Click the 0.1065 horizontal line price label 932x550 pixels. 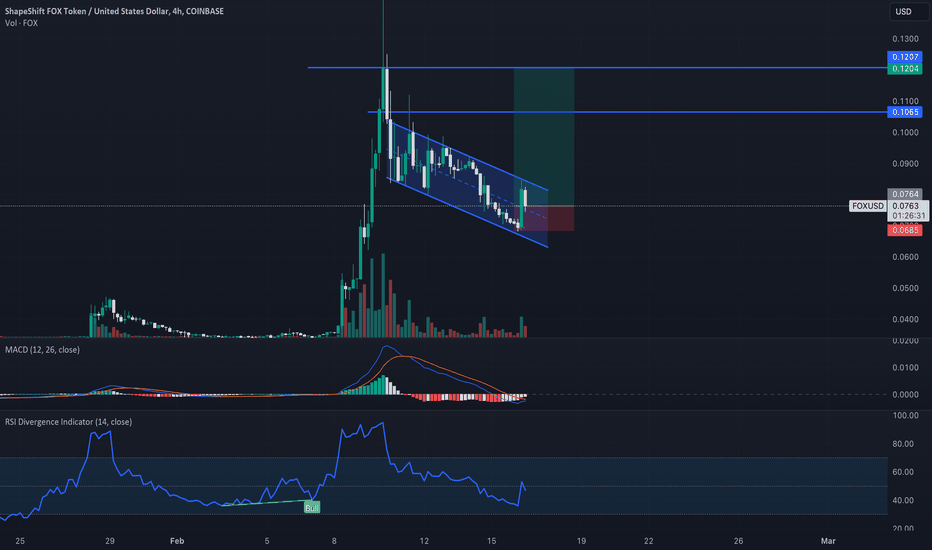tap(905, 112)
